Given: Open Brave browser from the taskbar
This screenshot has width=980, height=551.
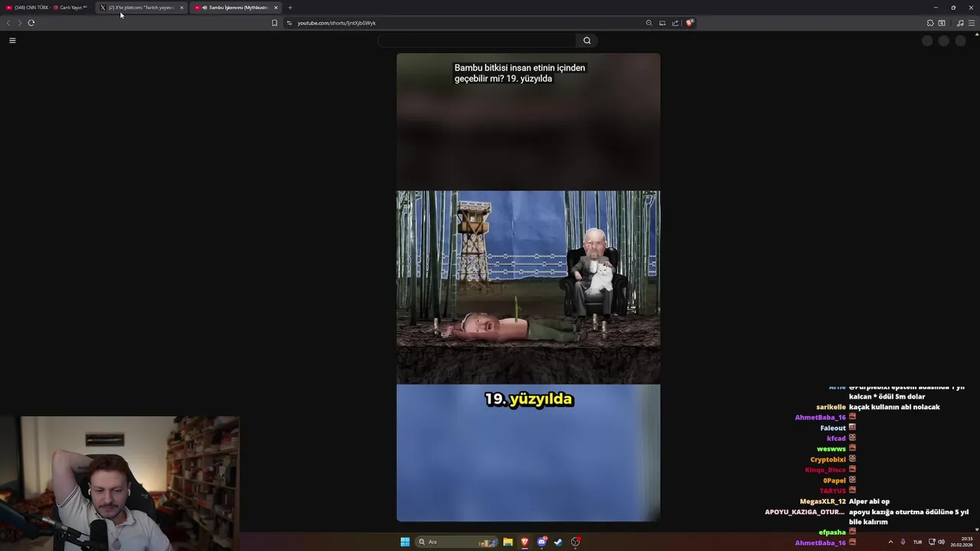Looking at the screenshot, I should 524,542.
